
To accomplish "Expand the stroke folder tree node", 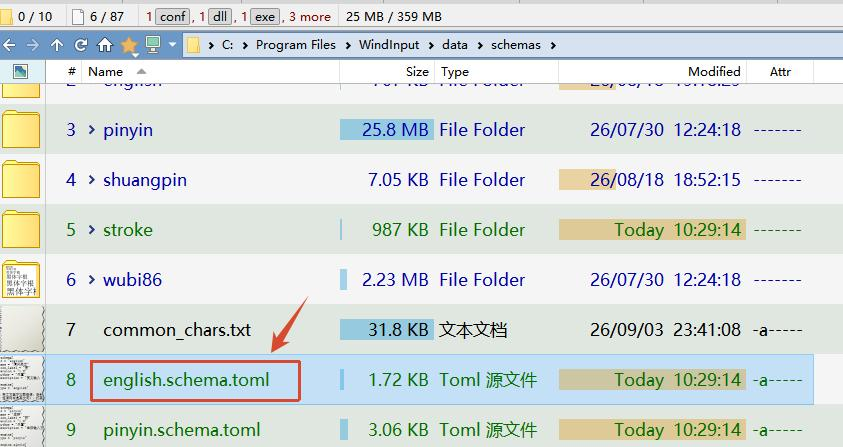I will pos(91,230).
